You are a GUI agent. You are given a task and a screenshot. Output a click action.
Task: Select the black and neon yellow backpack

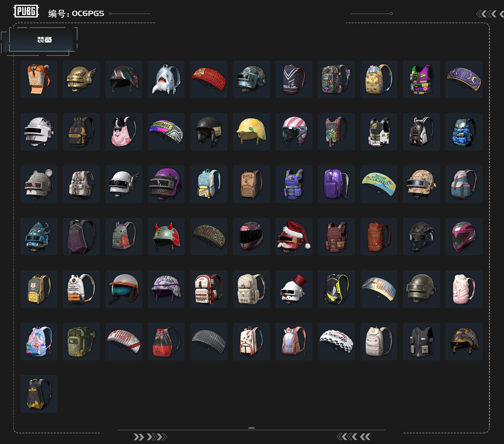click(336, 289)
